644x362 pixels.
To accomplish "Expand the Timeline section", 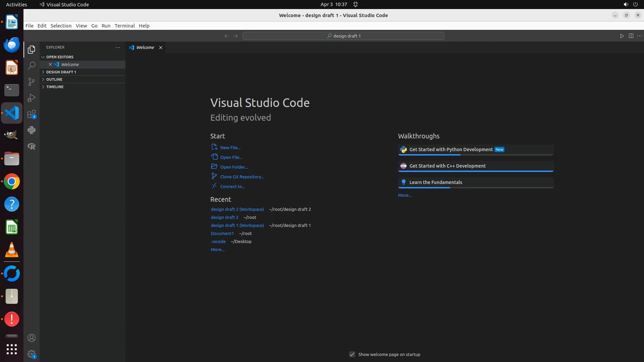I will (x=55, y=87).
